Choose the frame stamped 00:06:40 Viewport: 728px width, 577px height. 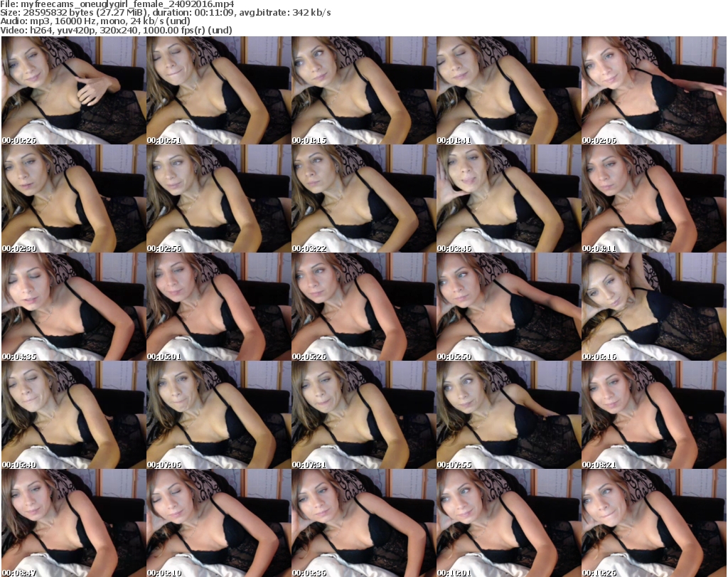pyautogui.click(x=74, y=415)
